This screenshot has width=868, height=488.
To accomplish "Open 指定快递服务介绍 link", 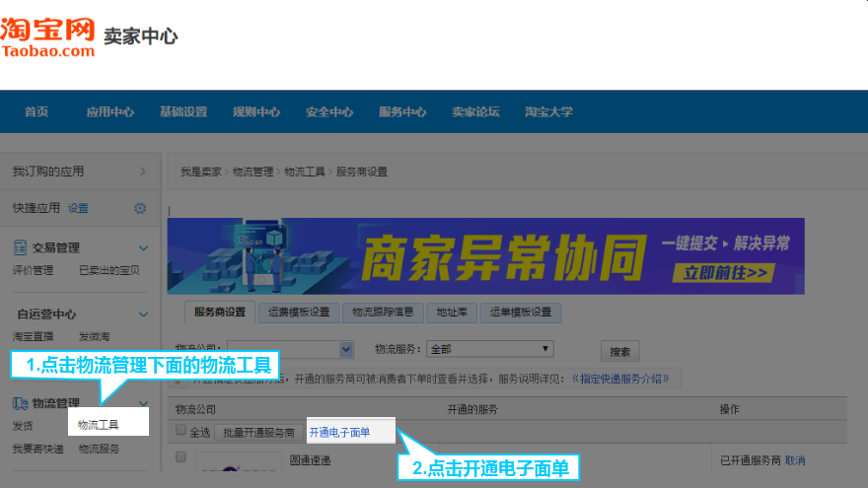I will pos(621,379).
